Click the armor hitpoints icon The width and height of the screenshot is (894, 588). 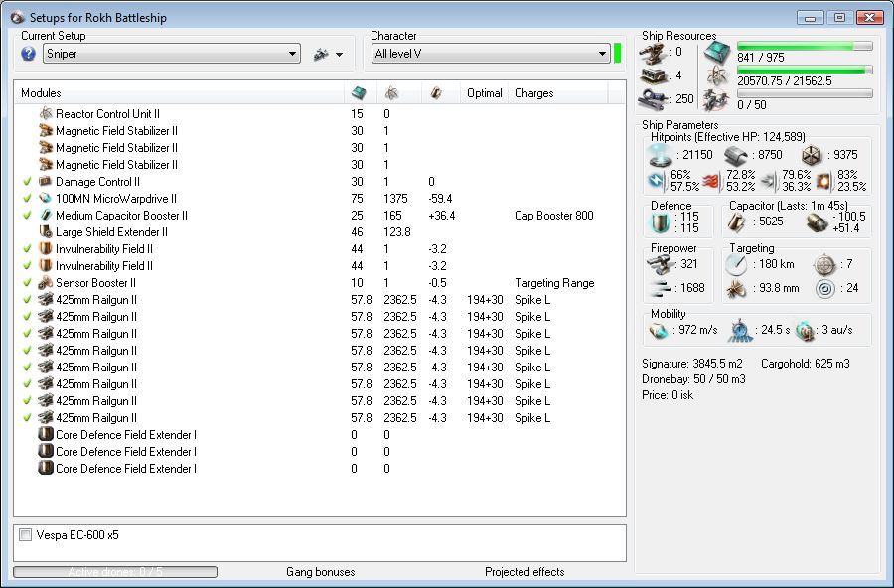click(x=736, y=155)
